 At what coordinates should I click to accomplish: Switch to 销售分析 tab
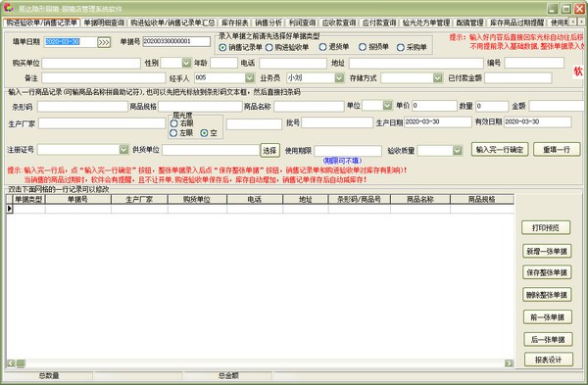[269, 23]
